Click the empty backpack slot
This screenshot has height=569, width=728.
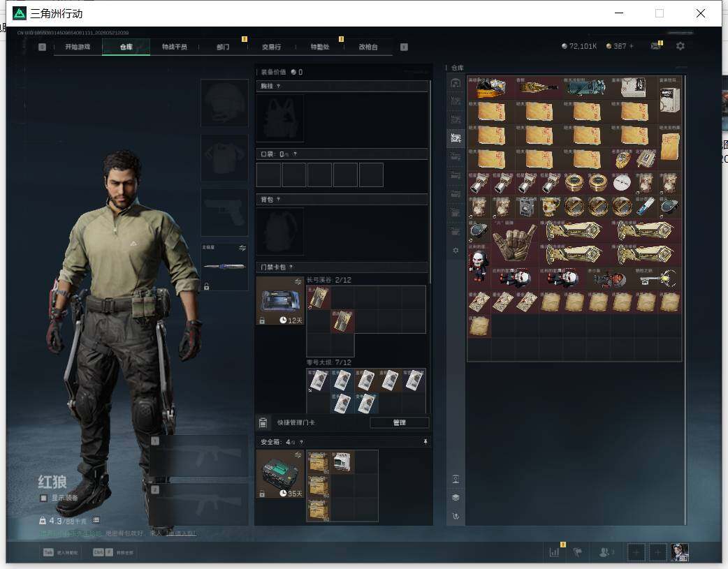click(280, 231)
